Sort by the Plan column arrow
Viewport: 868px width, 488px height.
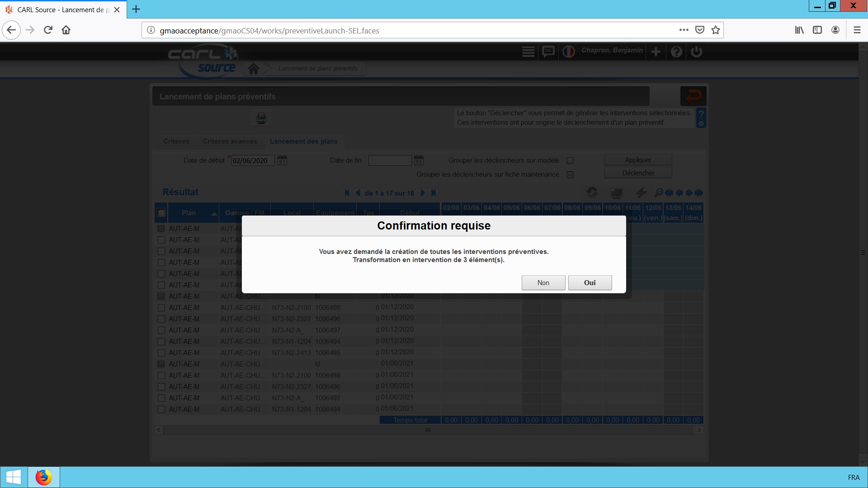point(214,214)
